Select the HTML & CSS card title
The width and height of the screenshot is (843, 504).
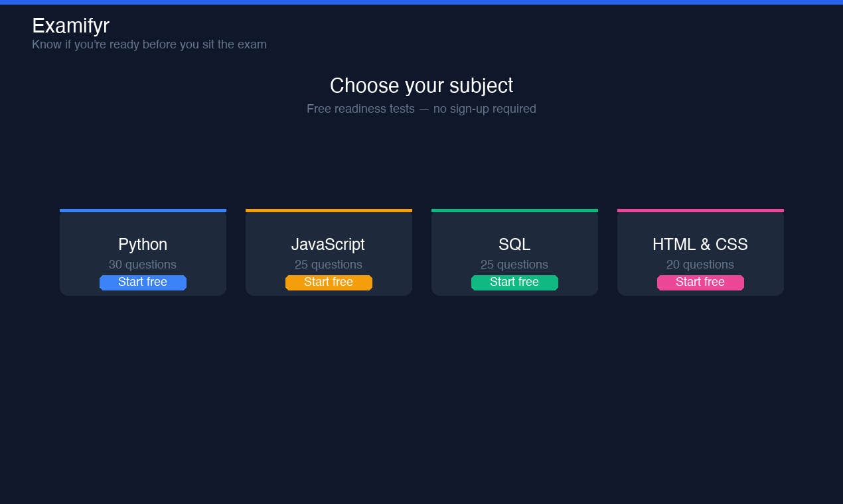tap(700, 245)
